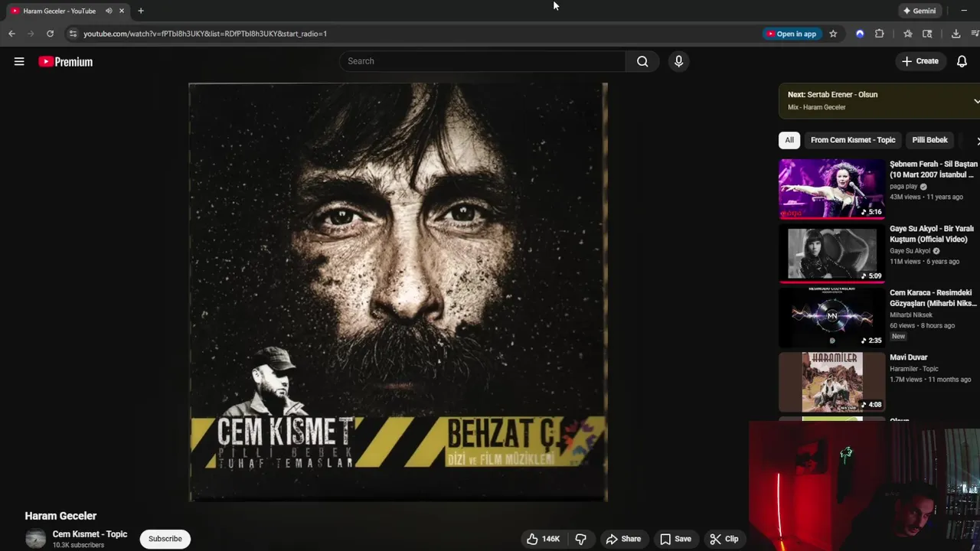
Task: Open the bookmarks/favorites list icon
Action: click(907, 34)
